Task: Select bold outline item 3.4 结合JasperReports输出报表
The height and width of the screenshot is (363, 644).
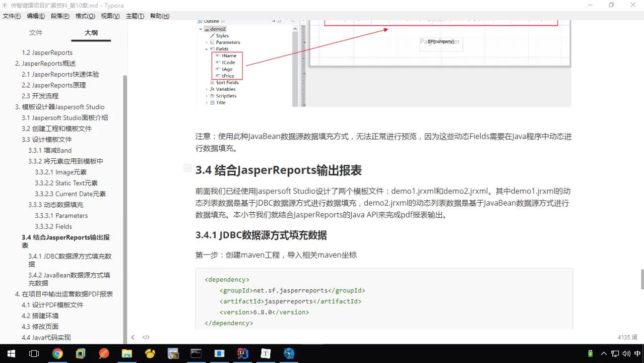Action: [x=66, y=241]
